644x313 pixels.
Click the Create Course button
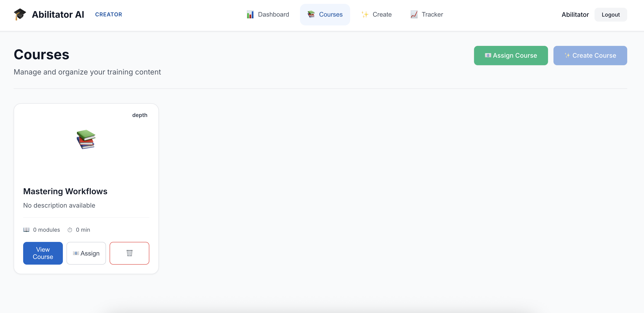[590, 55]
